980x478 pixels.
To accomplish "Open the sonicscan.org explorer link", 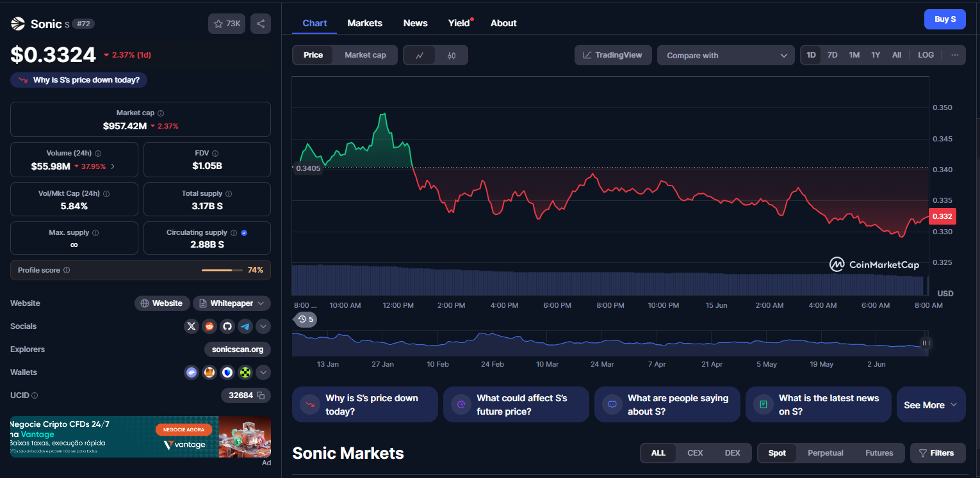I will click(x=238, y=349).
